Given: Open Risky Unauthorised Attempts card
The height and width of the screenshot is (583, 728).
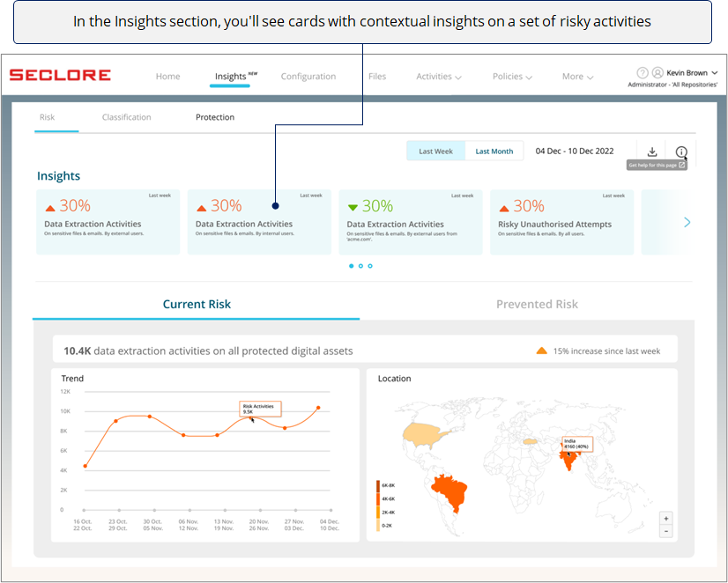Looking at the screenshot, I should 561,222.
